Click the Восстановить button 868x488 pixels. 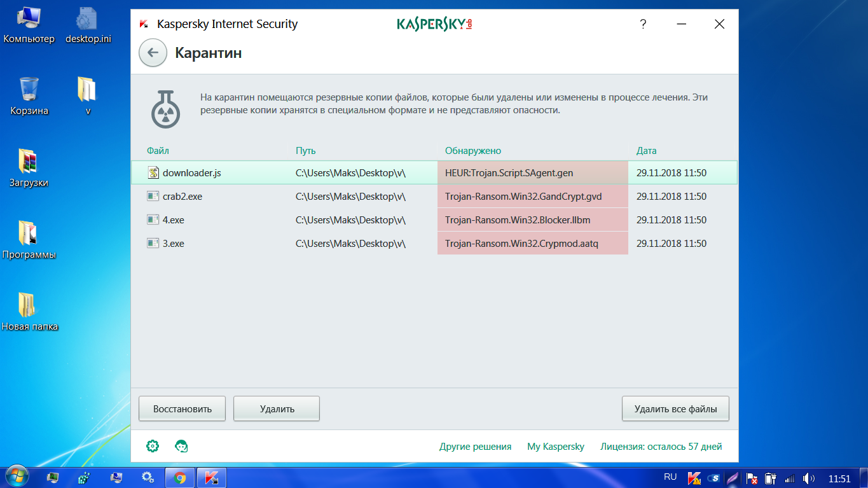coord(183,408)
